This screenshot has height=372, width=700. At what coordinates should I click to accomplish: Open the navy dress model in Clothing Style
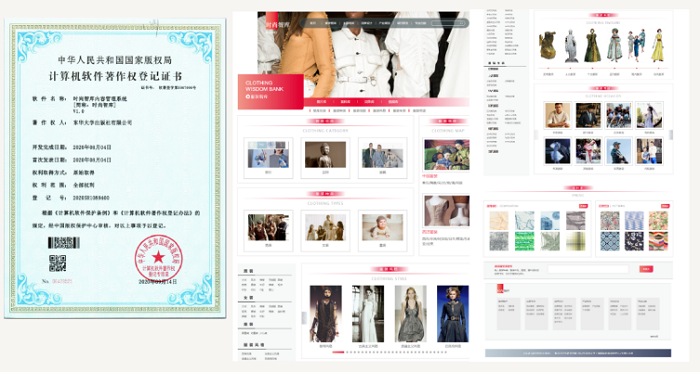[x=453, y=314]
